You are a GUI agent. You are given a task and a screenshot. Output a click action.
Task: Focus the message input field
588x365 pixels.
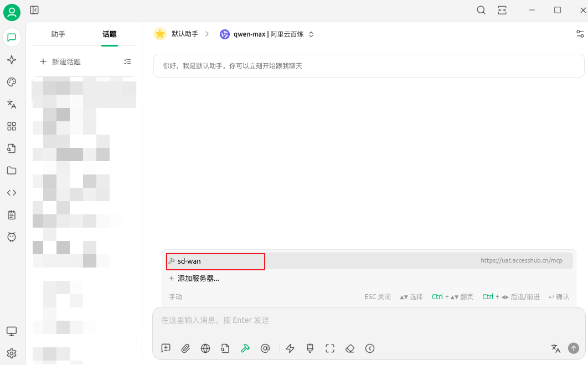tap(369, 320)
